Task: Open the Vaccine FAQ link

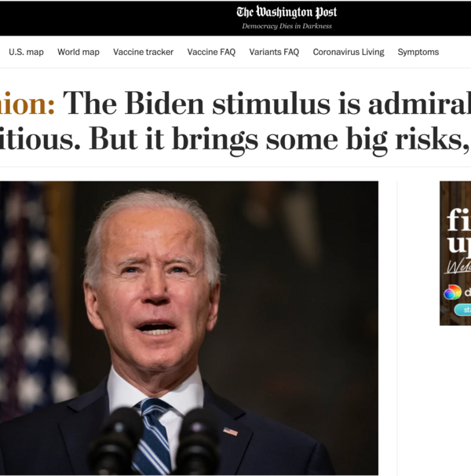Action: [211, 52]
